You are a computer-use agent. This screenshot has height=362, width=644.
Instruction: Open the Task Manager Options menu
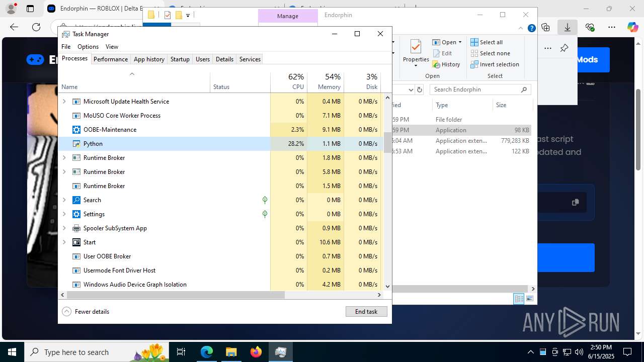click(88, 47)
